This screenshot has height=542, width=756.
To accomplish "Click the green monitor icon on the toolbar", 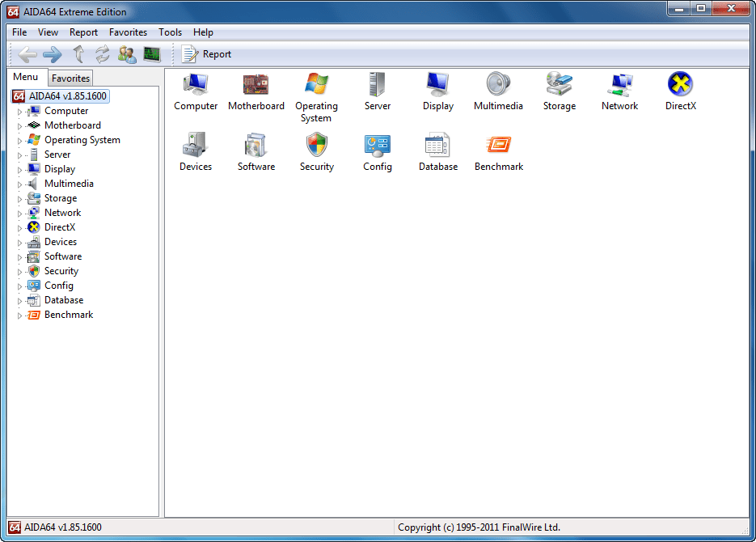I will click(x=150, y=54).
